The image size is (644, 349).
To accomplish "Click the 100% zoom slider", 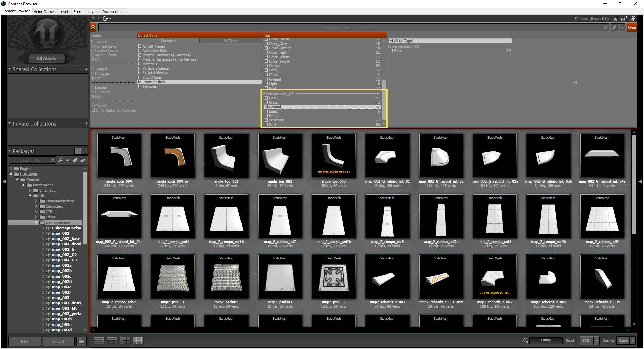I will pos(546,340).
